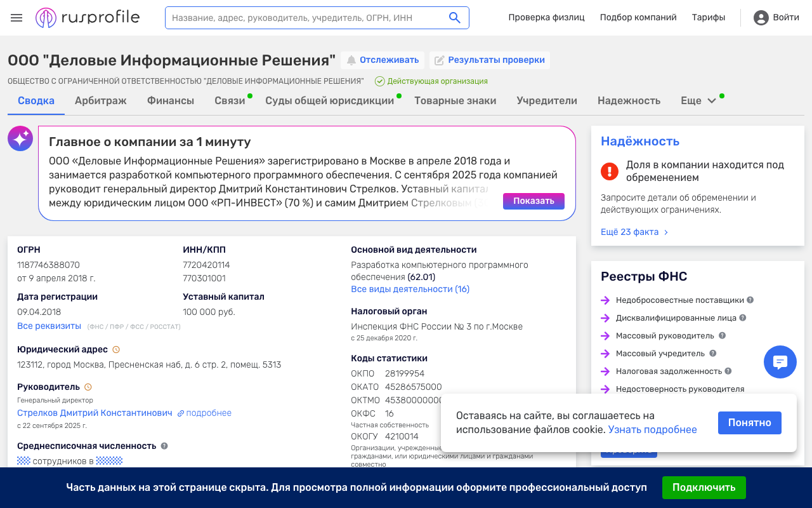Click Узнать подробнее cookie link
This screenshot has width=812, height=508.
click(652, 430)
